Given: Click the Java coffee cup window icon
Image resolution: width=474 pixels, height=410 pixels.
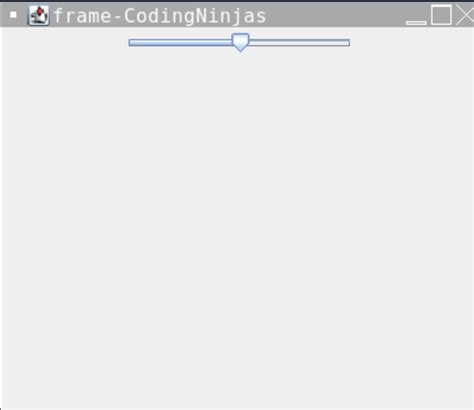Looking at the screenshot, I should pyautogui.click(x=39, y=15).
